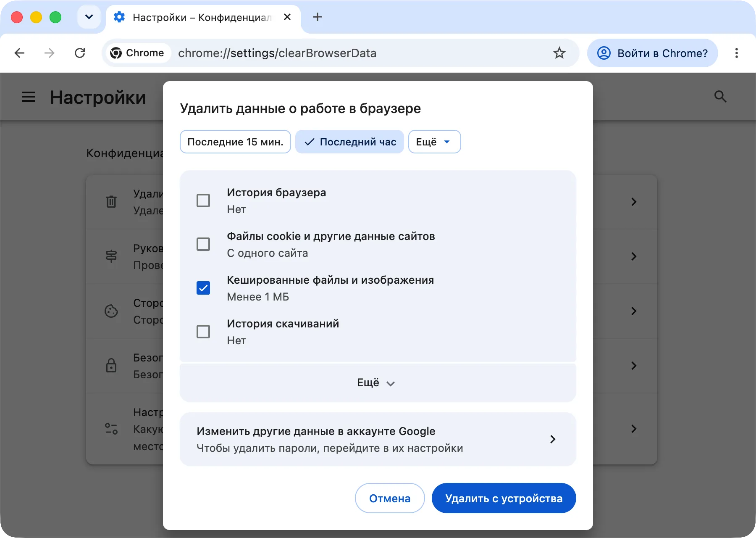Click Войти в Chrome? button

tap(652, 53)
